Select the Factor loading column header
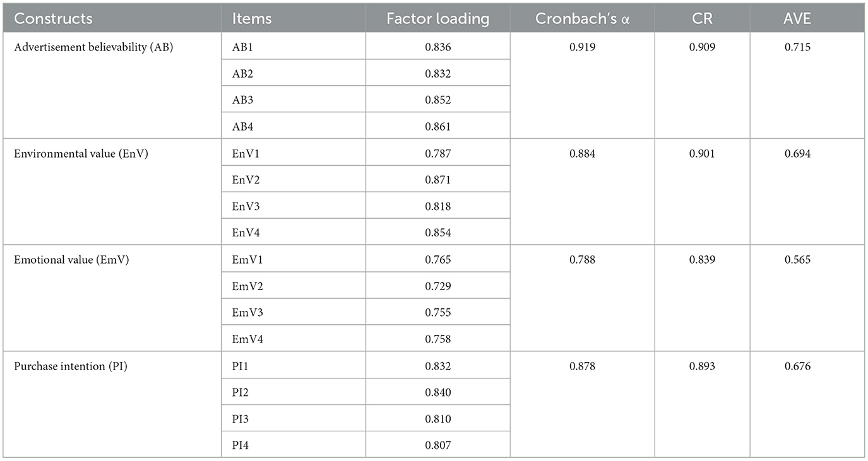The width and height of the screenshot is (868, 461). 437,18
